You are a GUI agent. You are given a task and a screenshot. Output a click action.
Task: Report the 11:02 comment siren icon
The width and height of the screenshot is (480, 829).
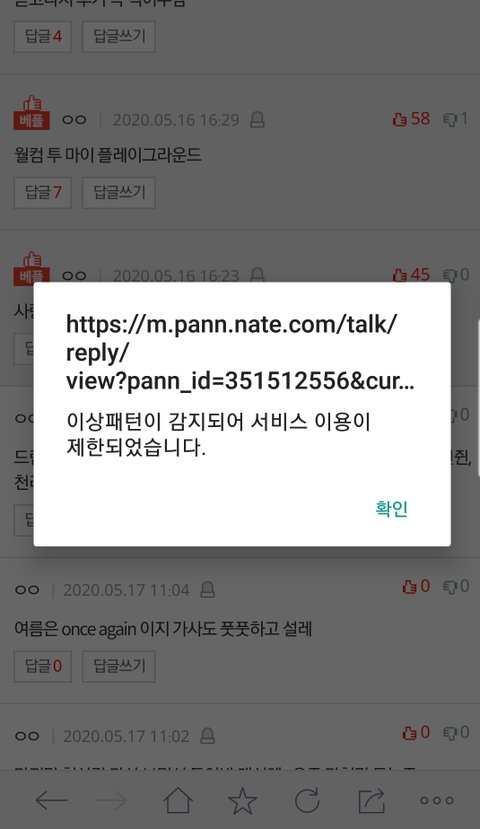tap(208, 736)
